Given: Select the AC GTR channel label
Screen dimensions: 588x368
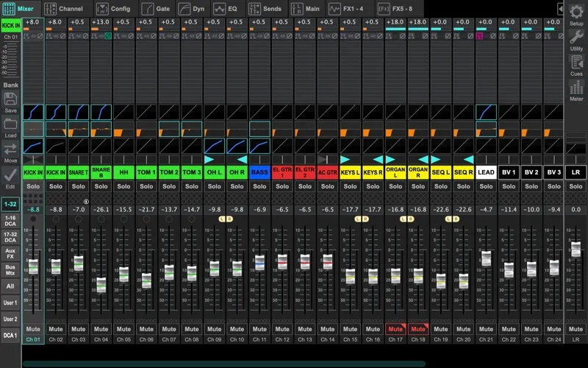Looking at the screenshot, I should 327,172.
